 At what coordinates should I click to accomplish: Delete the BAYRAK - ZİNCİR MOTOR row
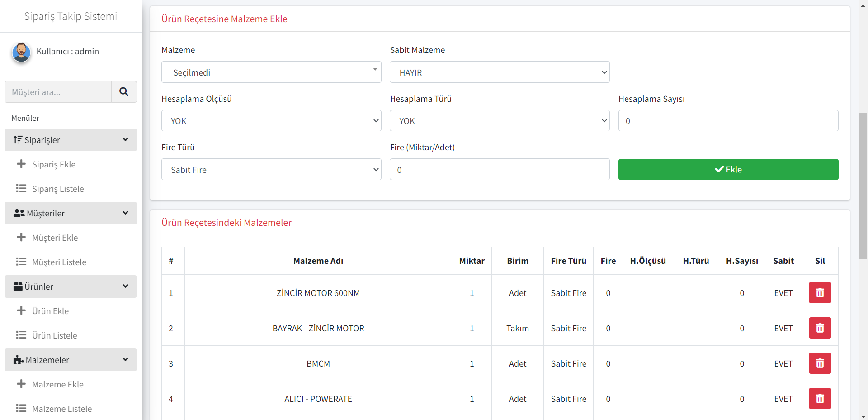[x=819, y=328]
